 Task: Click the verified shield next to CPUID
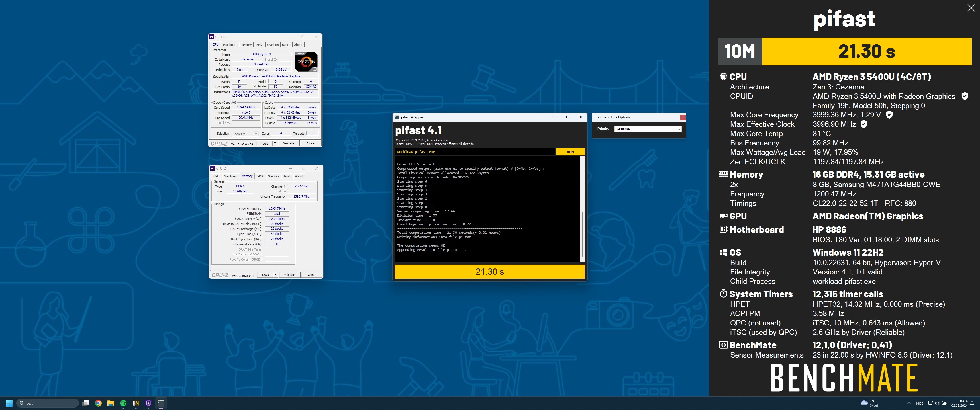[965, 96]
